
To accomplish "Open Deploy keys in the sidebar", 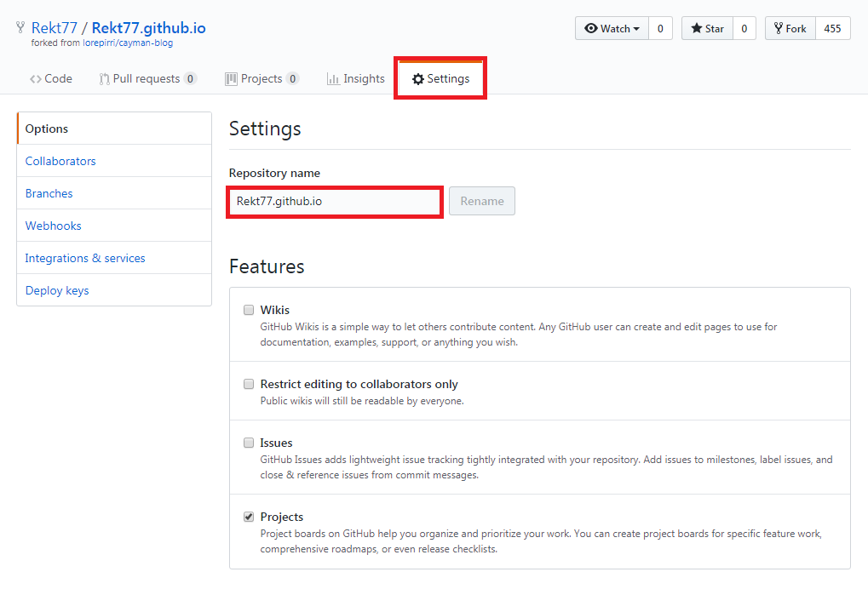I will [115, 290].
